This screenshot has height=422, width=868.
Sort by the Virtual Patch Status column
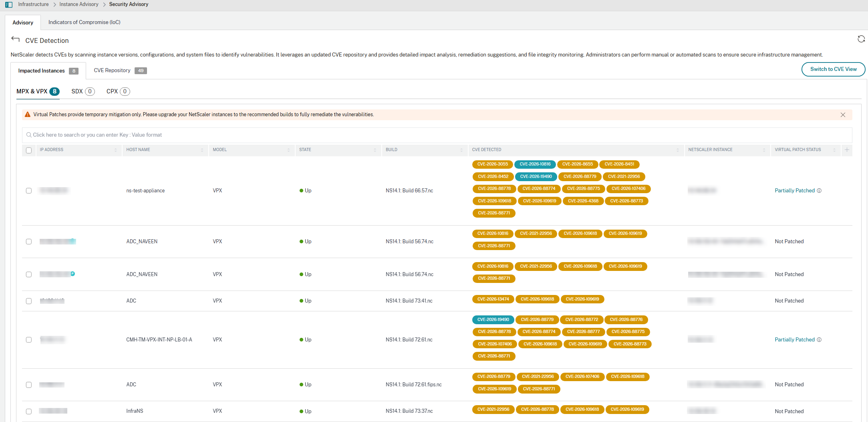pyautogui.click(x=834, y=150)
